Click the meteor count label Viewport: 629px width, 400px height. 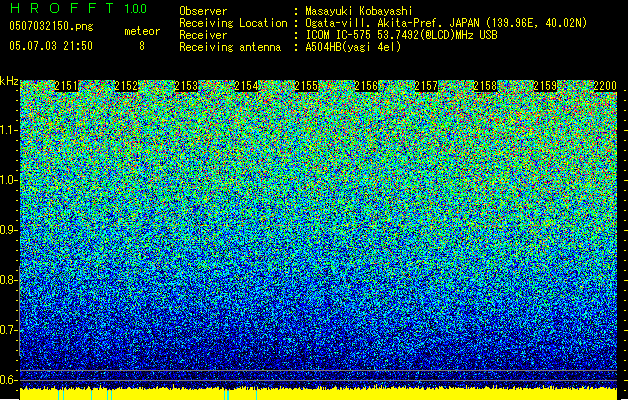tap(142, 31)
